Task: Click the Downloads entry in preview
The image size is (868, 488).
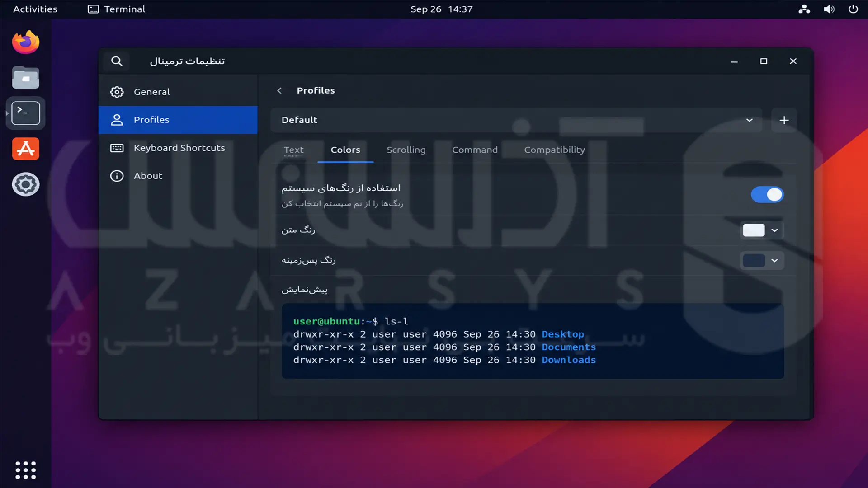Action: pos(569,360)
